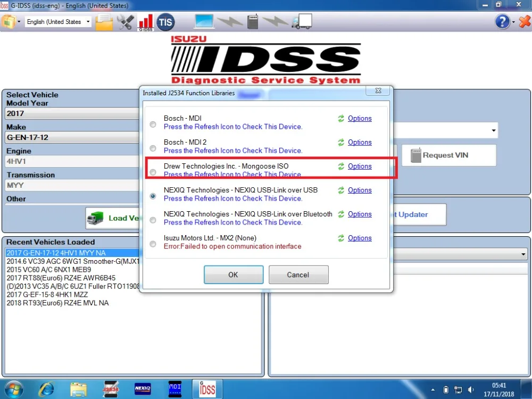This screenshot has height=399, width=532.
Task: Expand the book icon dropdown arrow
Action: pyautogui.click(x=19, y=22)
